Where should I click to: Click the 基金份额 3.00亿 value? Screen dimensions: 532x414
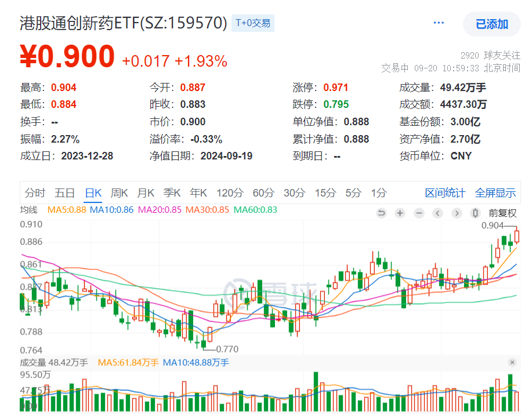(465, 122)
